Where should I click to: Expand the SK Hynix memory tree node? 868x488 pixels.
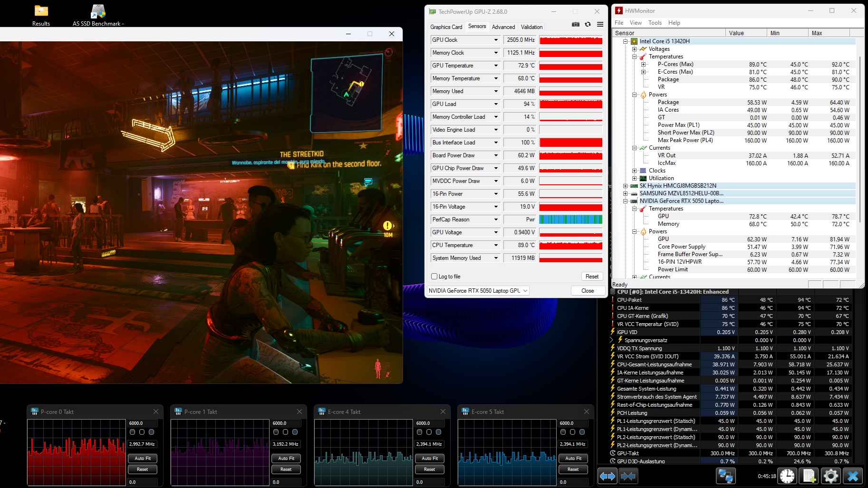click(626, 186)
